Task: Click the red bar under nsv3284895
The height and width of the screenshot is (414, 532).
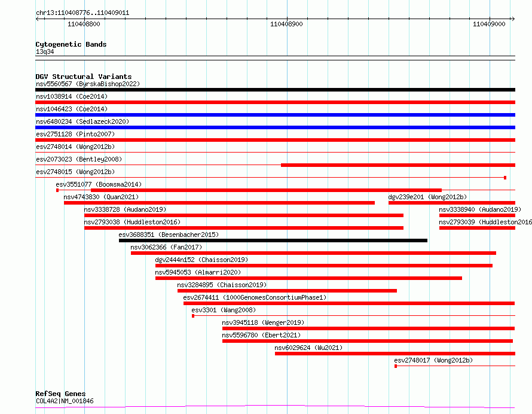Action: pyautogui.click(x=287, y=291)
